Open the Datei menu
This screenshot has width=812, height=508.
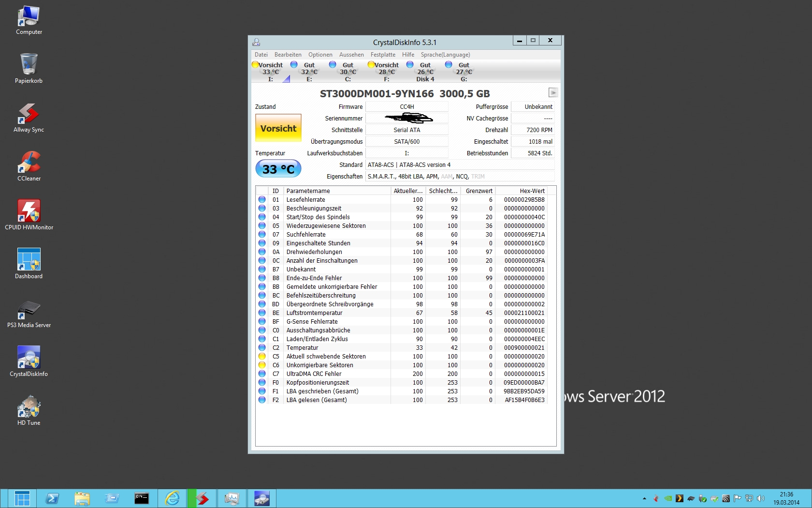(261, 55)
